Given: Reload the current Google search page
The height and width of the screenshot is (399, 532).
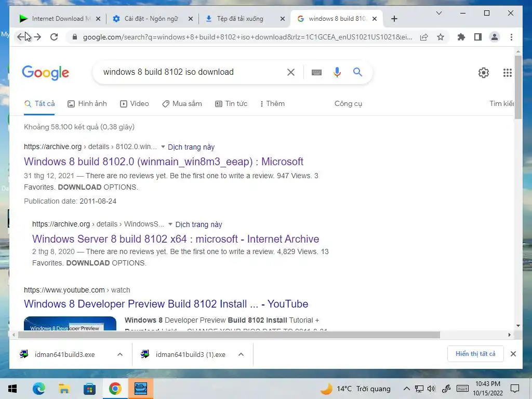Looking at the screenshot, I should 54,37.
